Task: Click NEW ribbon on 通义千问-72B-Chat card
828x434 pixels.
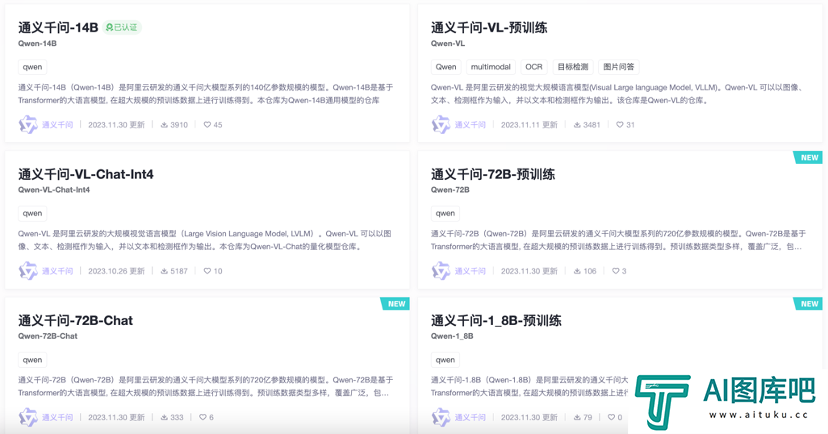Action: point(395,304)
